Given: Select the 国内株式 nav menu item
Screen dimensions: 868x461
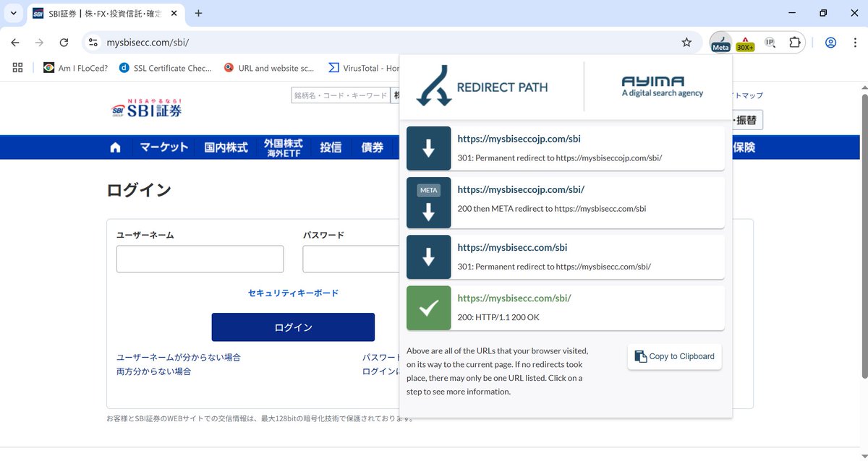Looking at the screenshot, I should [226, 147].
